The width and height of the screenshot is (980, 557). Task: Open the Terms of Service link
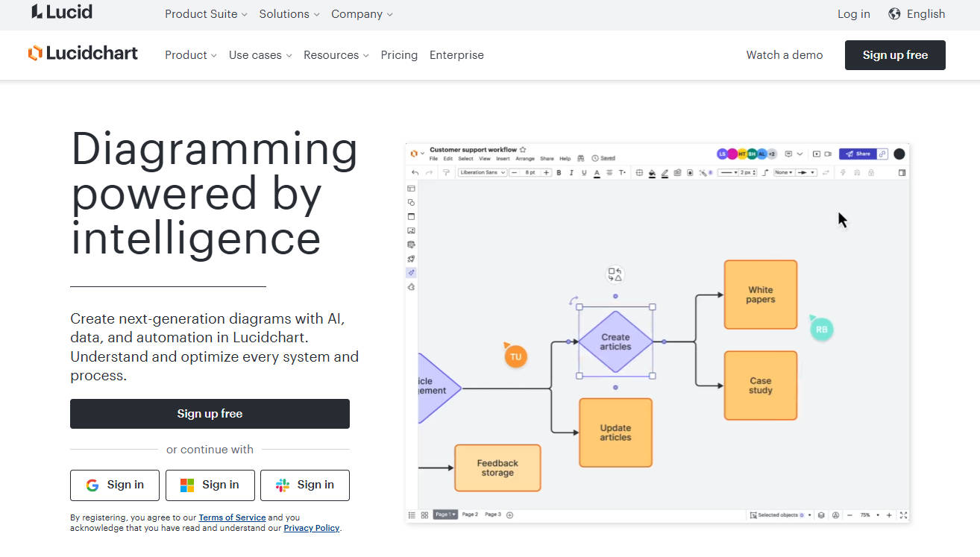pos(232,517)
